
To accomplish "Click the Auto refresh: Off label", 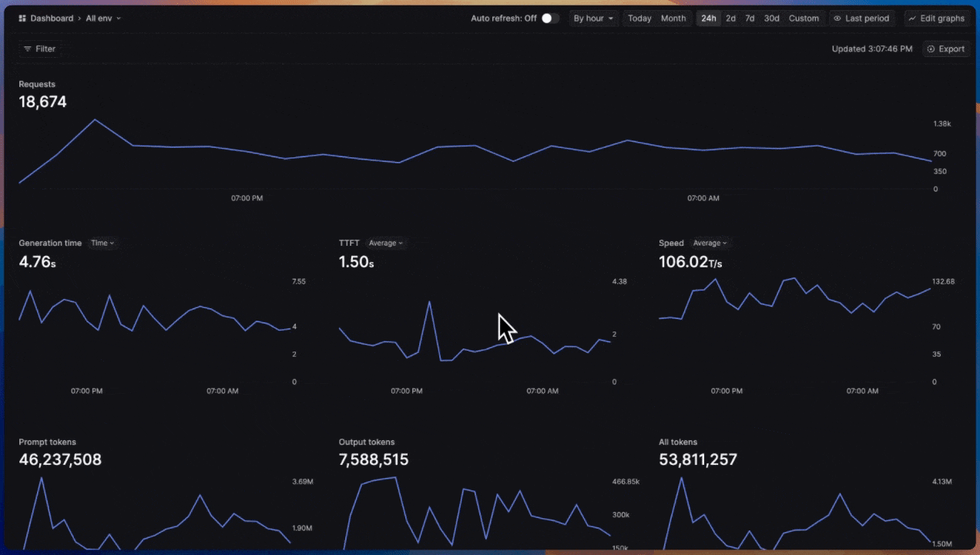I will pyautogui.click(x=504, y=18).
